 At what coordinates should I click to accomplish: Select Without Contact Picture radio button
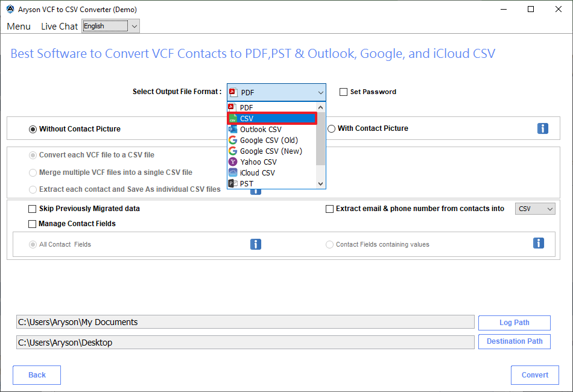33,129
